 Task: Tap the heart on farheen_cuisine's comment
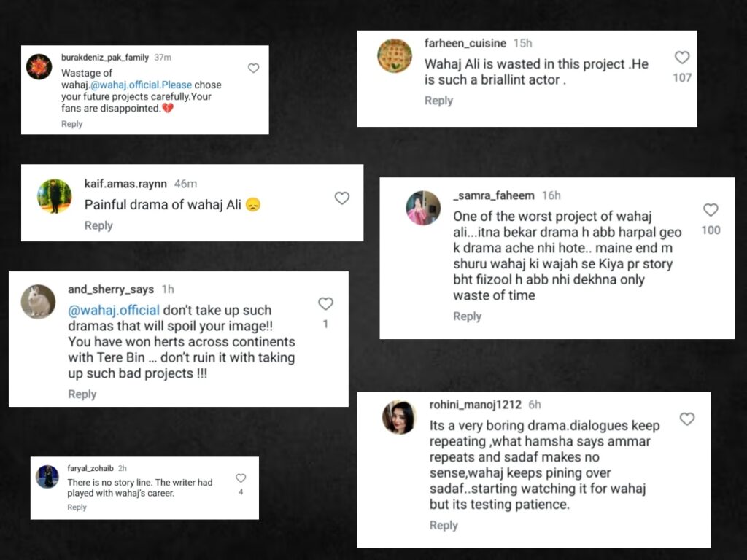coord(681,58)
